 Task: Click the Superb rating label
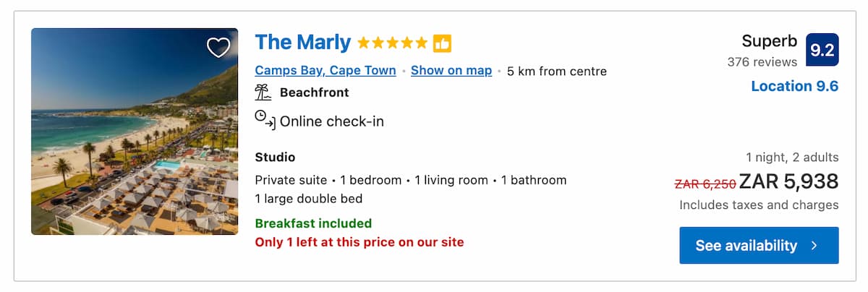point(770,41)
